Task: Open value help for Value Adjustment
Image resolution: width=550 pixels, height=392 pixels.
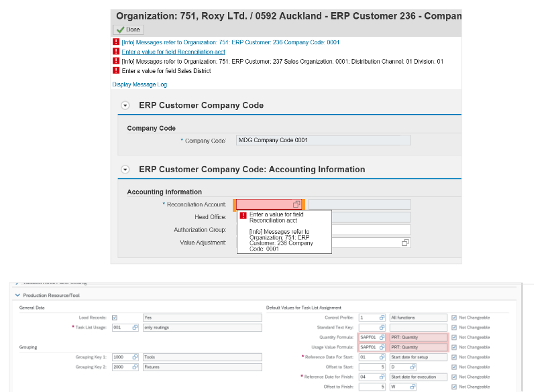Action: 405,243
